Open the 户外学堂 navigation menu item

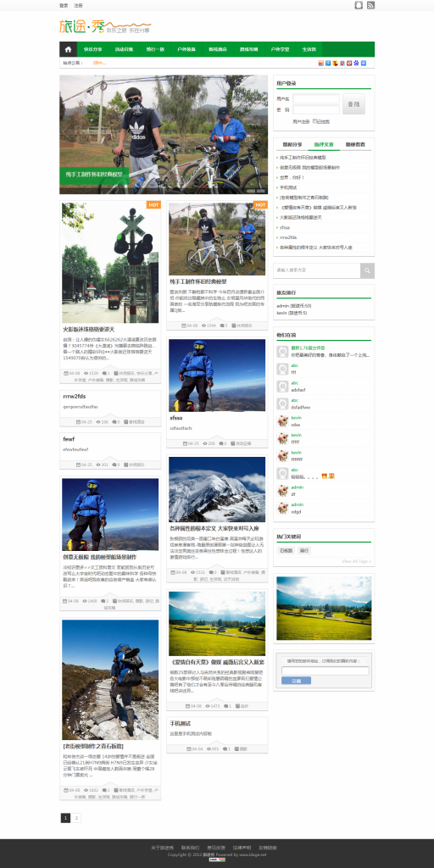[x=280, y=49]
